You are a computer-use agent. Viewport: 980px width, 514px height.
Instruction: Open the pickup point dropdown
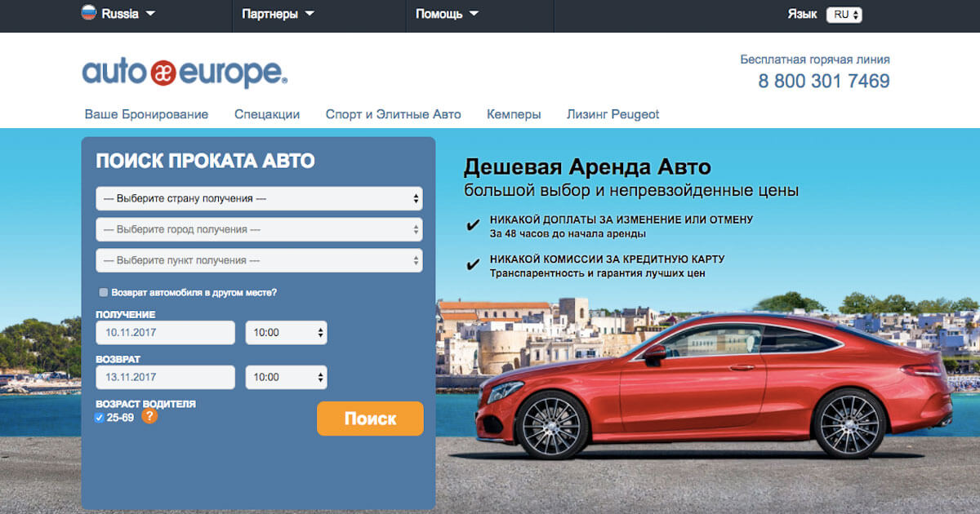point(259,260)
